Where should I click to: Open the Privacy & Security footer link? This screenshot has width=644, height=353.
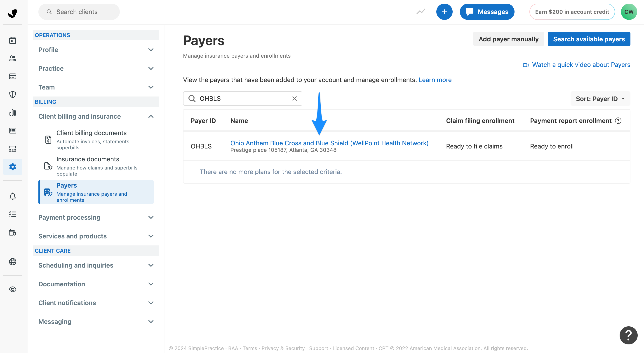click(x=283, y=348)
